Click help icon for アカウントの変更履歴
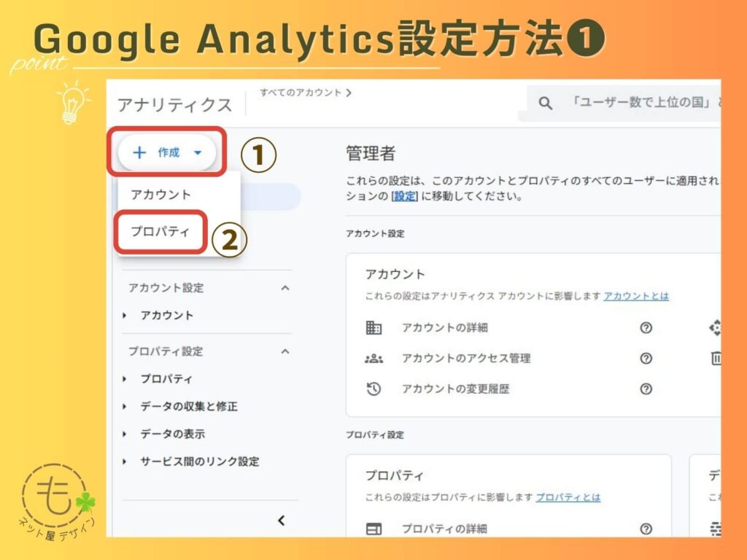747x560 pixels. tap(646, 389)
